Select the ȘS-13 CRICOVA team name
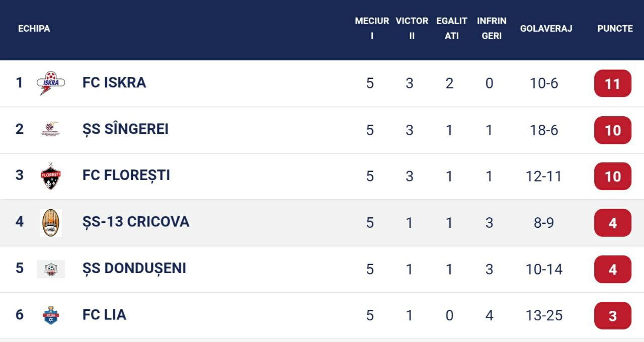Screen dimensions: 644x342 (136, 222)
